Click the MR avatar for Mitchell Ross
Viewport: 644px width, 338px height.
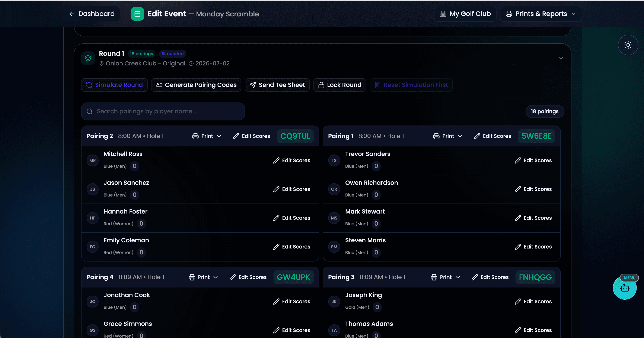[92, 160]
